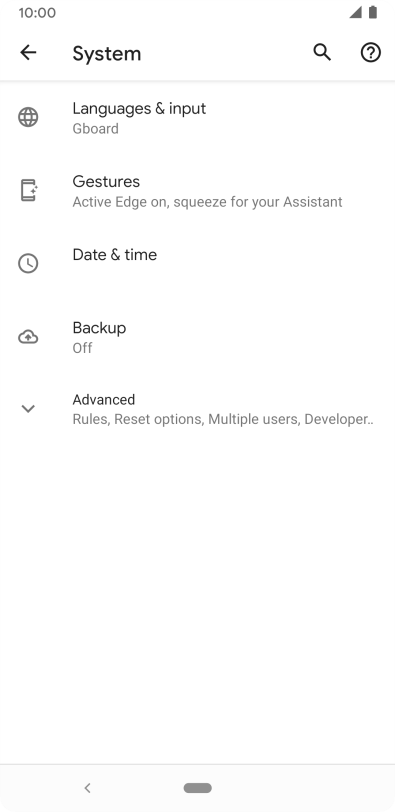Tap the System page title
This screenshot has height=812, width=395.
point(107,53)
